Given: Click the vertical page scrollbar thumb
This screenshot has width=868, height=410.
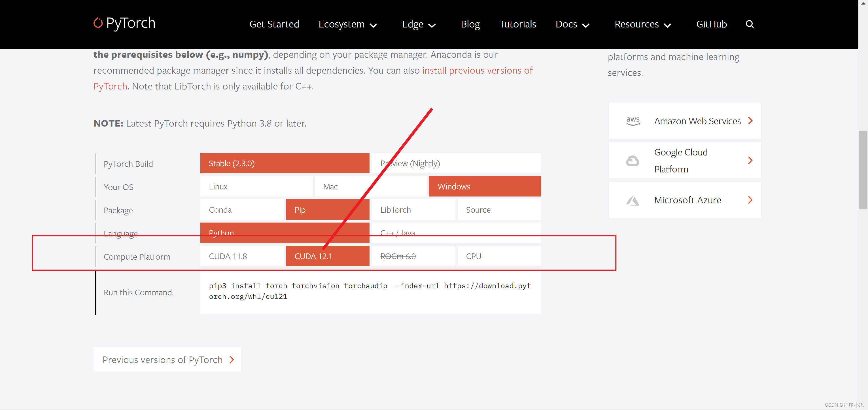Looking at the screenshot, I should [863, 169].
